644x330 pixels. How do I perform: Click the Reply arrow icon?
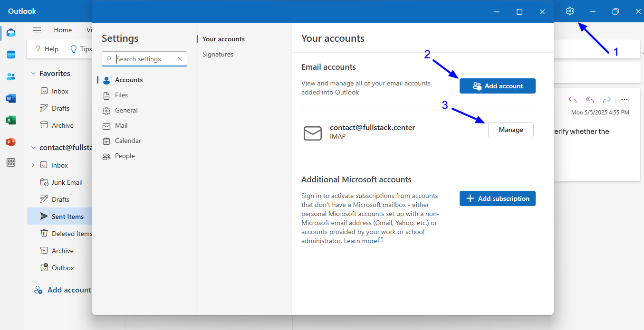pyautogui.click(x=573, y=100)
